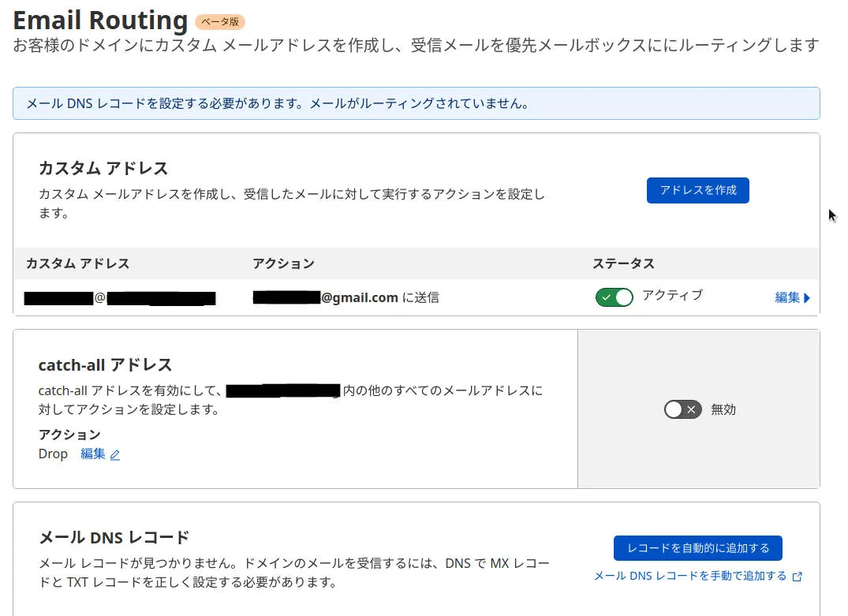Screen dimensions: 848x616
Task: Select the redacted custom address in the table row
Action: click(120, 298)
